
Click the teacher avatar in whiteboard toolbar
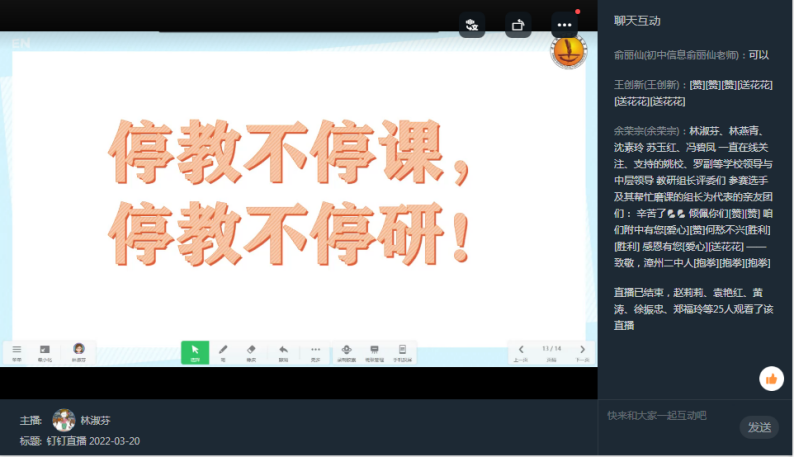click(x=78, y=350)
